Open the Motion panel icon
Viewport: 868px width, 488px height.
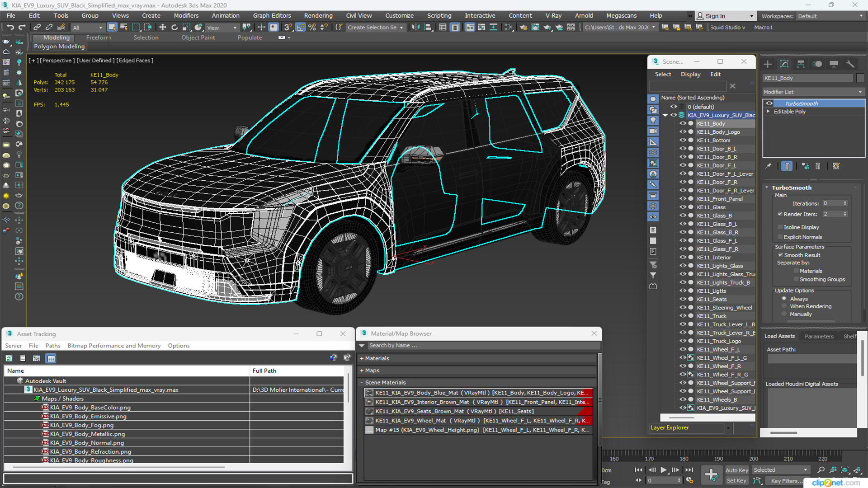[x=817, y=64]
